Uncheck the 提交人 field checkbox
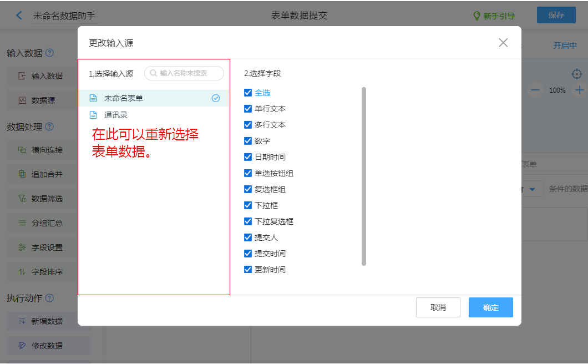The width and height of the screenshot is (588, 364). pyautogui.click(x=248, y=237)
